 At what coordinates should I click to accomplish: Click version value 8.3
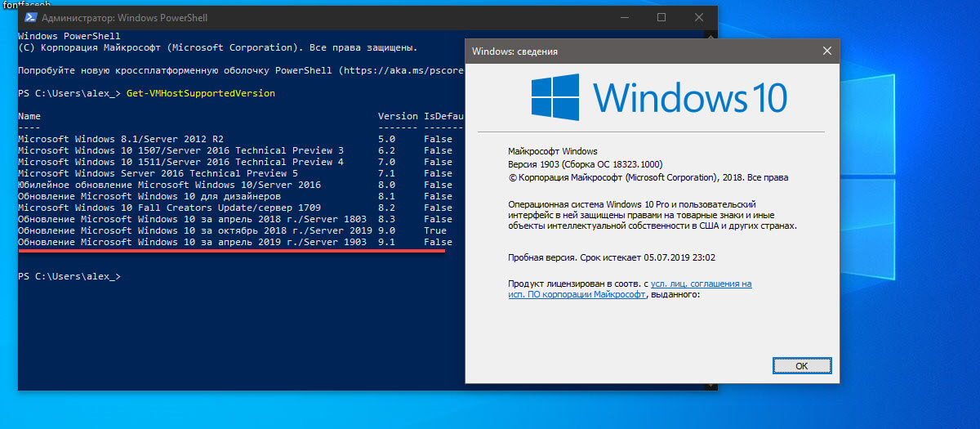coord(386,219)
